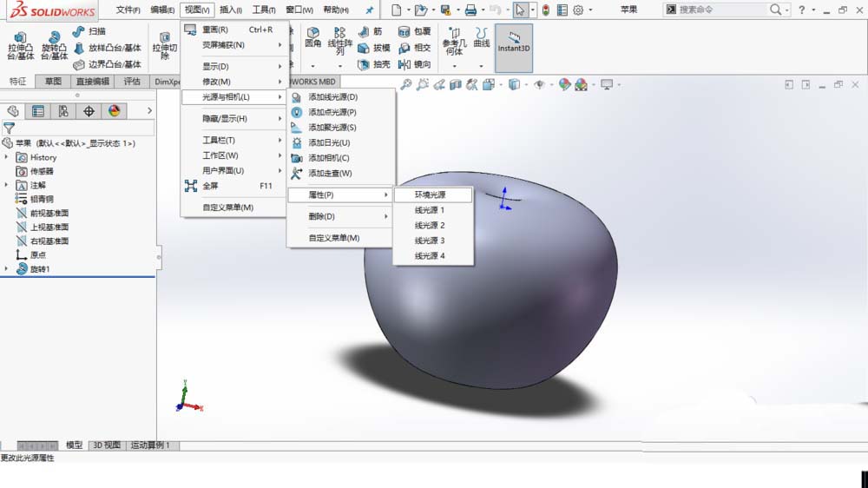The width and height of the screenshot is (868, 488).
Task: Open the FeatureManager design tree tab
Action: tap(13, 111)
